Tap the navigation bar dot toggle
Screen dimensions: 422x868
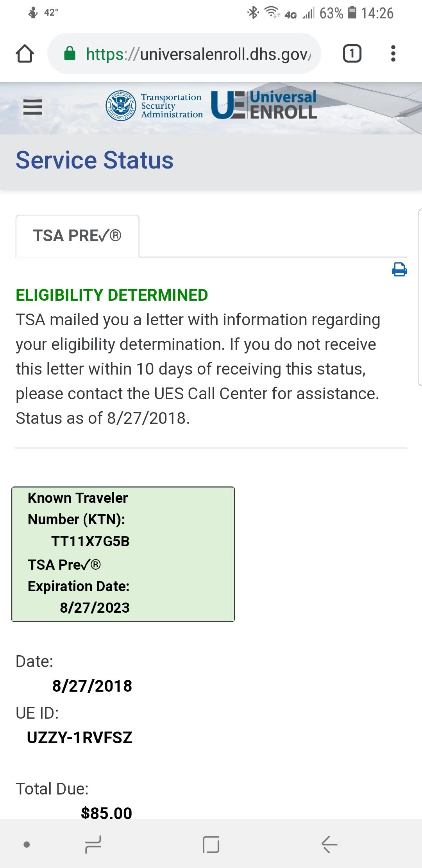click(x=27, y=845)
